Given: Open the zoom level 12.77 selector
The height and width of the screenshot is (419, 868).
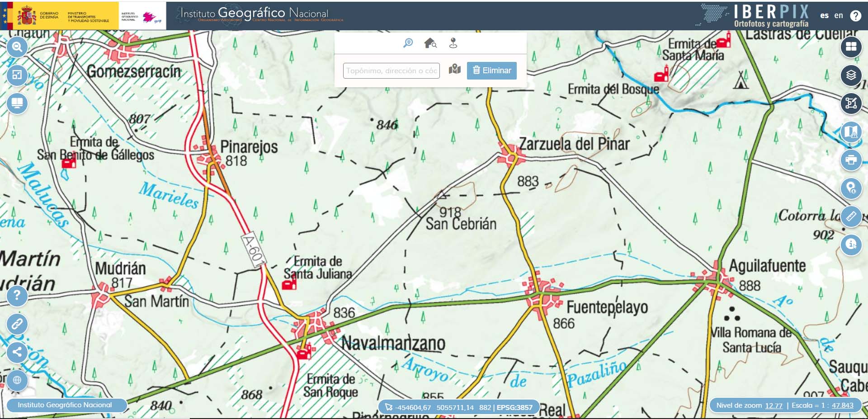Looking at the screenshot, I should 773,405.
